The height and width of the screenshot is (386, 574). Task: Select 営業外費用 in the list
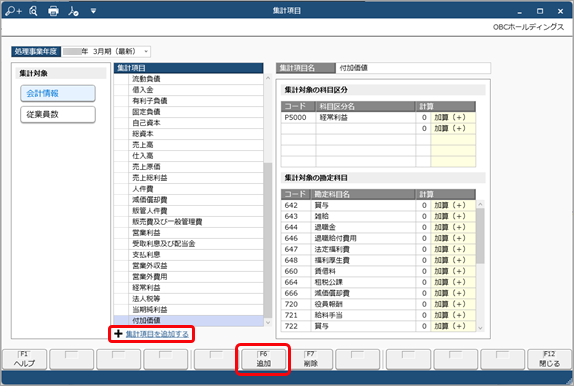tap(189, 276)
